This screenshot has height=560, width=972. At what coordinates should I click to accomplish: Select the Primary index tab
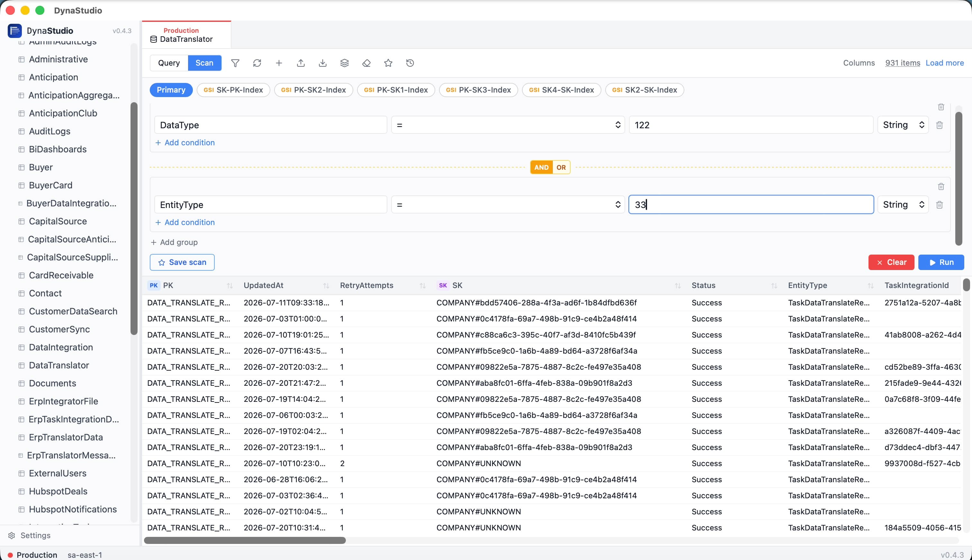[x=171, y=90]
